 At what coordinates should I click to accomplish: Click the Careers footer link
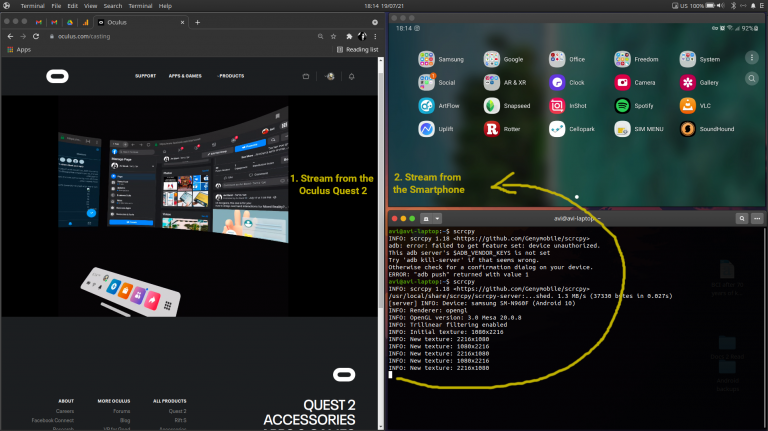(x=65, y=411)
